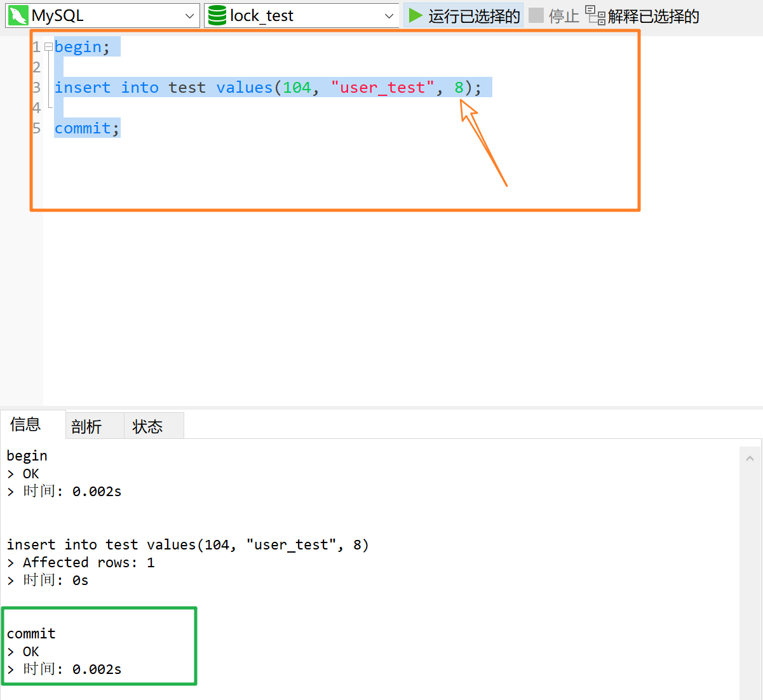Click the 'into' keyword on line 3
Screen dimensions: 763x700
click(x=140, y=88)
